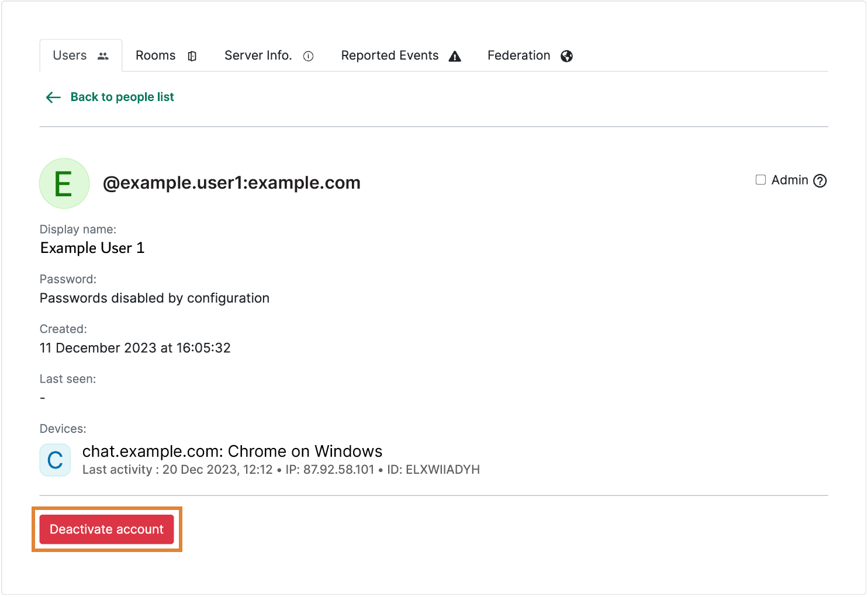Click the people icon in Users tab
The height and width of the screenshot is (597, 868).
coord(103,56)
